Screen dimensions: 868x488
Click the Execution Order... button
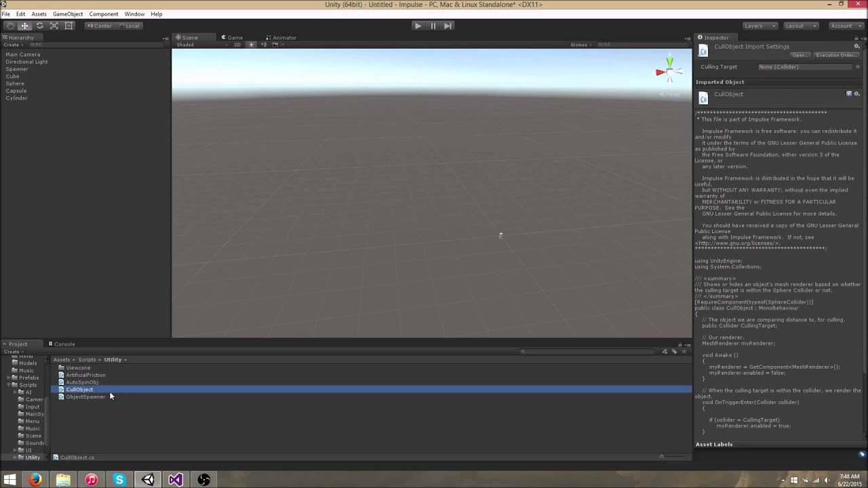837,55
